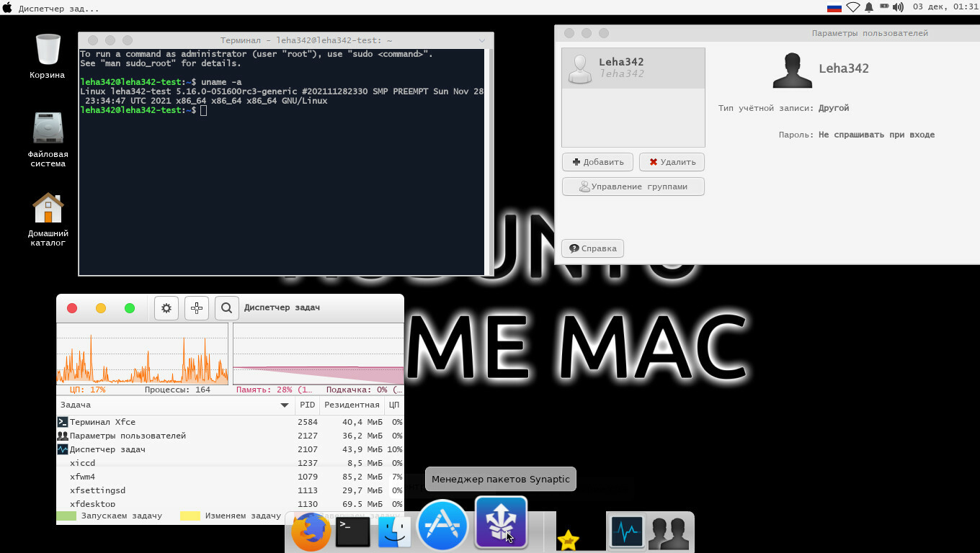Edit the Leha342 full name field
980x553 pixels.
[844, 69]
